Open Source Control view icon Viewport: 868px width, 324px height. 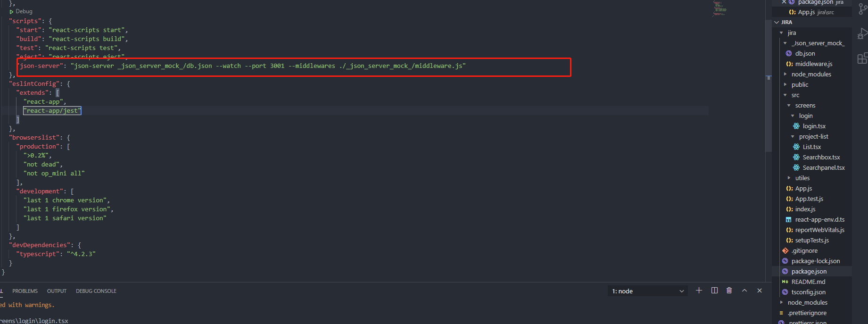pyautogui.click(x=862, y=9)
